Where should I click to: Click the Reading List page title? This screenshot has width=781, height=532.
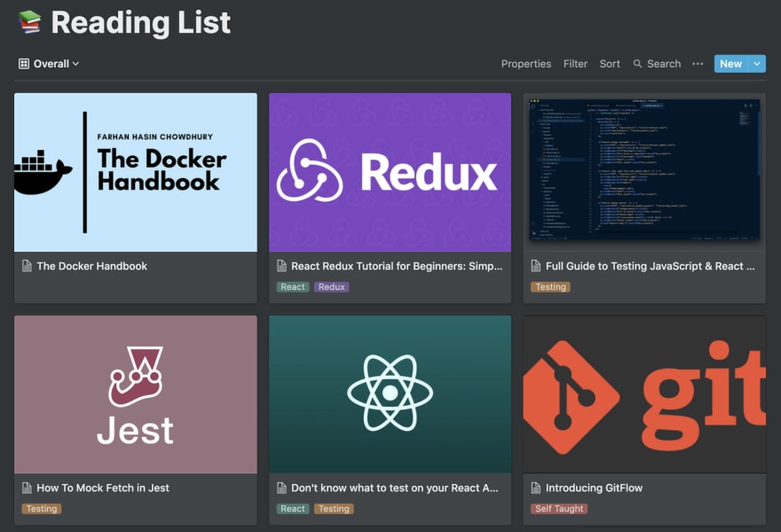141,23
